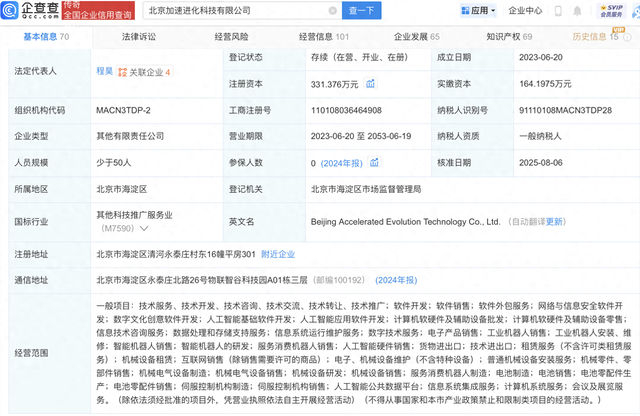The width and height of the screenshot is (640, 416).
Task: Click chart icon next to registered capital 331.376万元
Action: click(370, 84)
